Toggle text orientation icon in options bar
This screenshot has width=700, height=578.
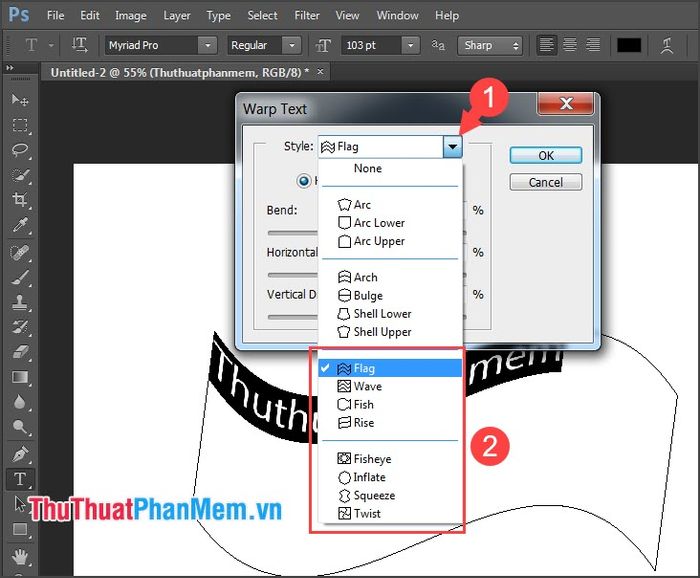[x=80, y=45]
